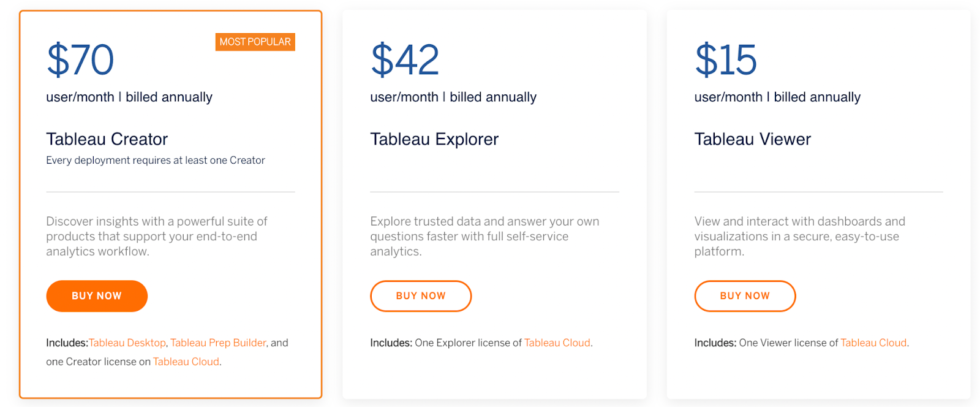
Task: Select the $70 price figure
Action: tap(80, 60)
